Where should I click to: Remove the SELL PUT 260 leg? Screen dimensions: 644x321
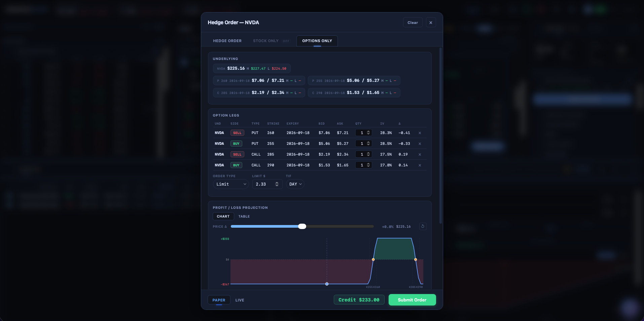(420, 133)
